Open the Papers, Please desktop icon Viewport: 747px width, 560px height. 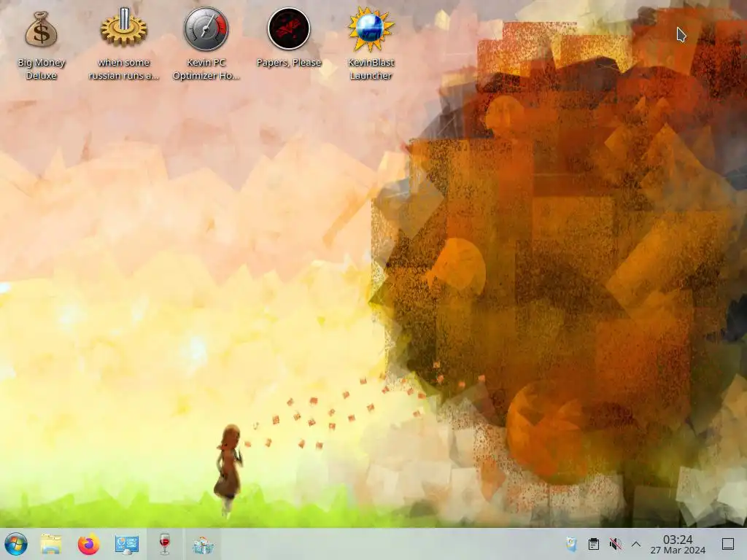[289, 28]
